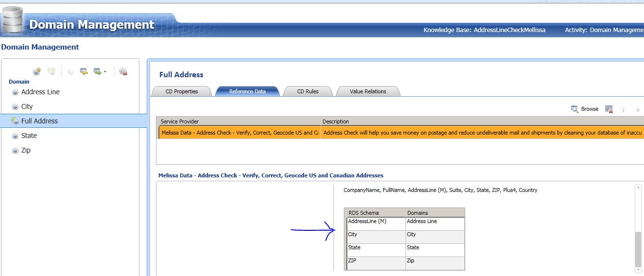This screenshot has width=644, height=276.
Task: Click the Browse magnifier icon
Action: pos(575,109)
